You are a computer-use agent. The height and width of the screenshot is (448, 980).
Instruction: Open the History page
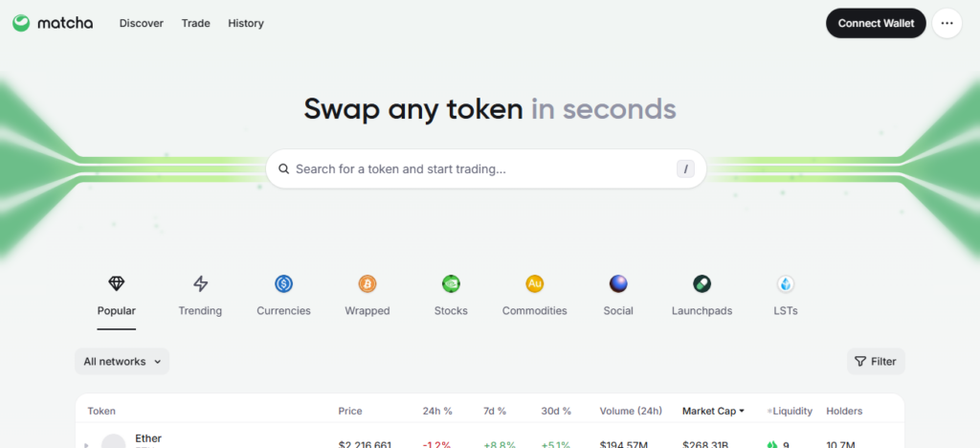[x=246, y=23]
